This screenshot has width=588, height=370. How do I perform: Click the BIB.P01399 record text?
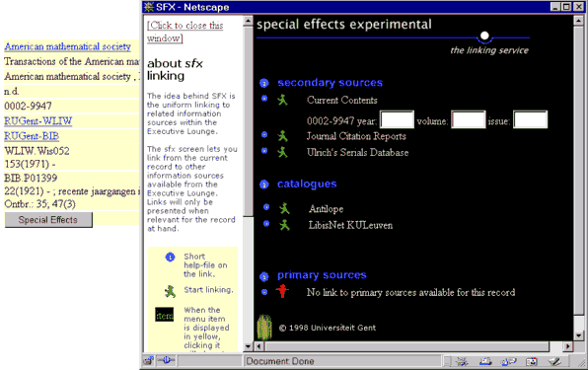(31, 178)
